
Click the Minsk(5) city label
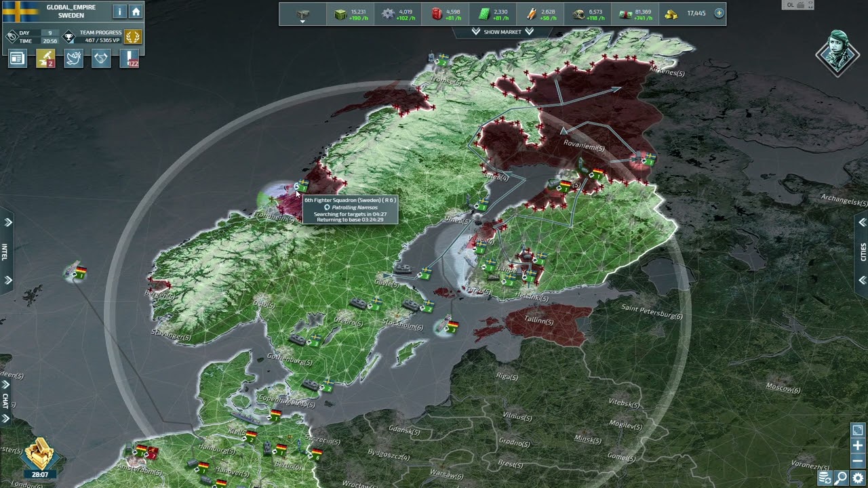[588, 439]
